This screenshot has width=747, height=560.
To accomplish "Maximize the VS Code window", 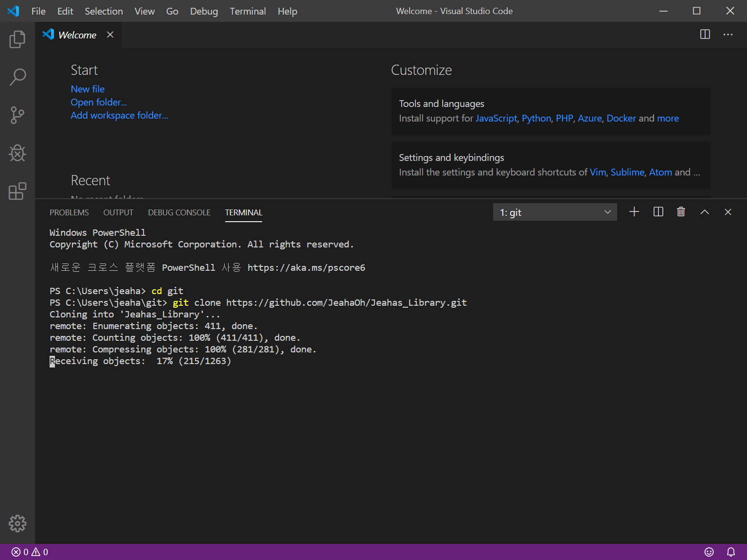I will 696,11.
